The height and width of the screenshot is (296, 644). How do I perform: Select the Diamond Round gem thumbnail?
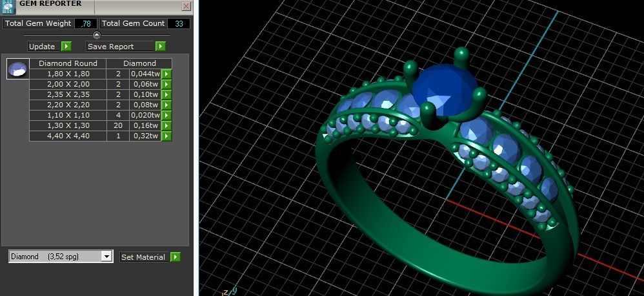click(x=17, y=69)
